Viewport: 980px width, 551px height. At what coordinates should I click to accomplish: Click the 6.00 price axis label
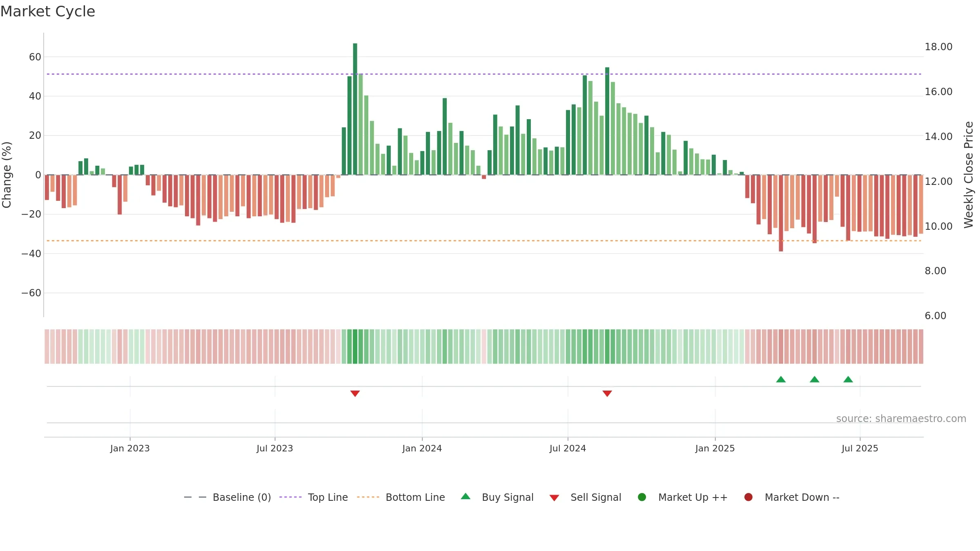coord(935,315)
